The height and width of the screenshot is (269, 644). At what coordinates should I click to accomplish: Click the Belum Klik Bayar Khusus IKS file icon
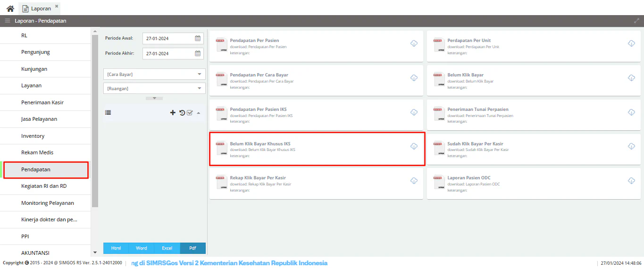221,148
